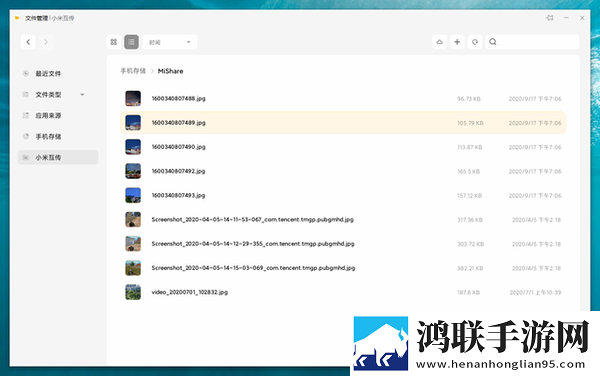
Task: Click the 文件类型 sidebar icon
Action: (x=26, y=94)
